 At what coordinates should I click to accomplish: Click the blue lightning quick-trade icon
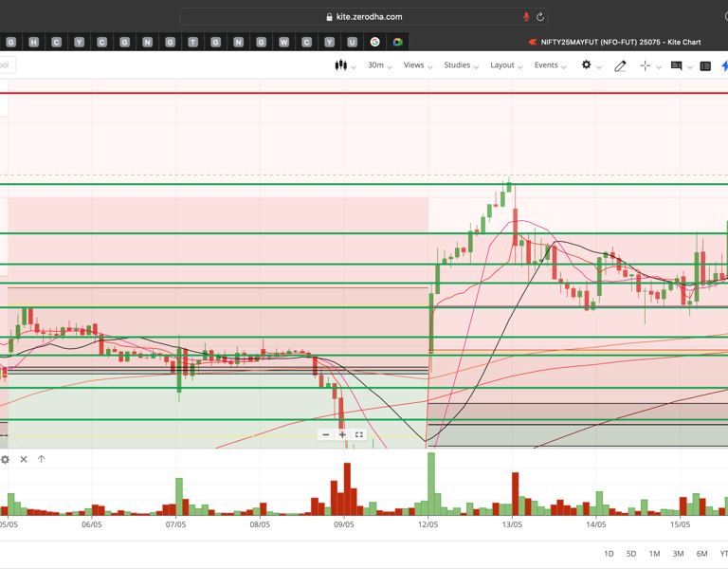(725, 66)
